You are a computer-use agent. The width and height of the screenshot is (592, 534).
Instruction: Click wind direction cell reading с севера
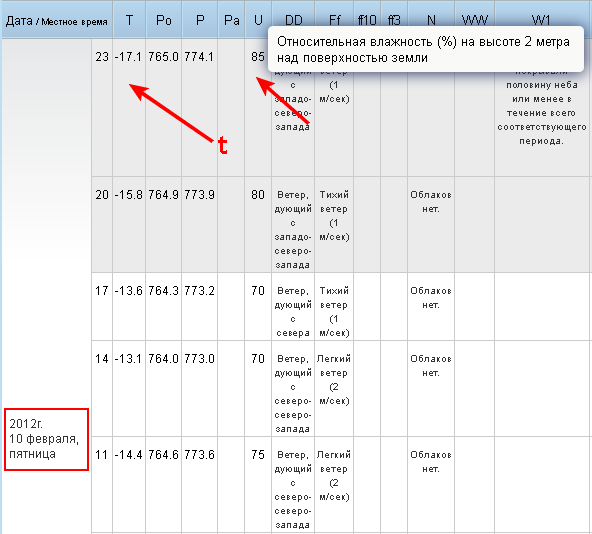(x=293, y=312)
